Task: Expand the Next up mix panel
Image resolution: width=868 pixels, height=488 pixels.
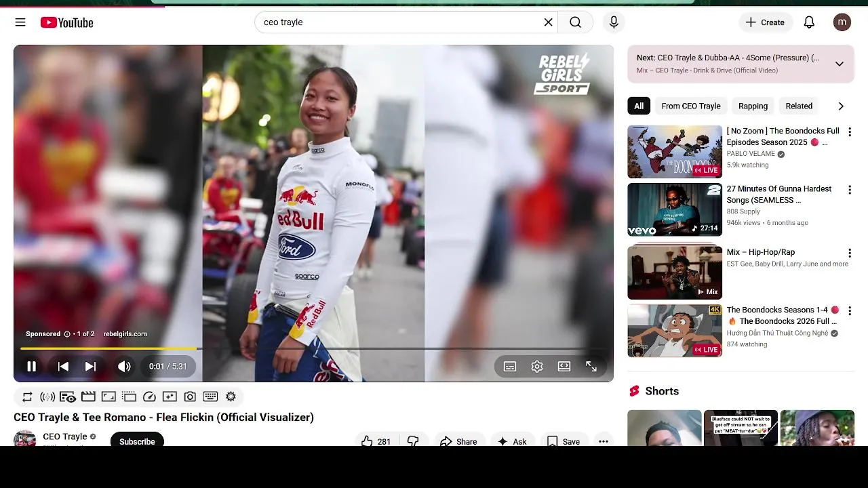Action: click(x=840, y=64)
